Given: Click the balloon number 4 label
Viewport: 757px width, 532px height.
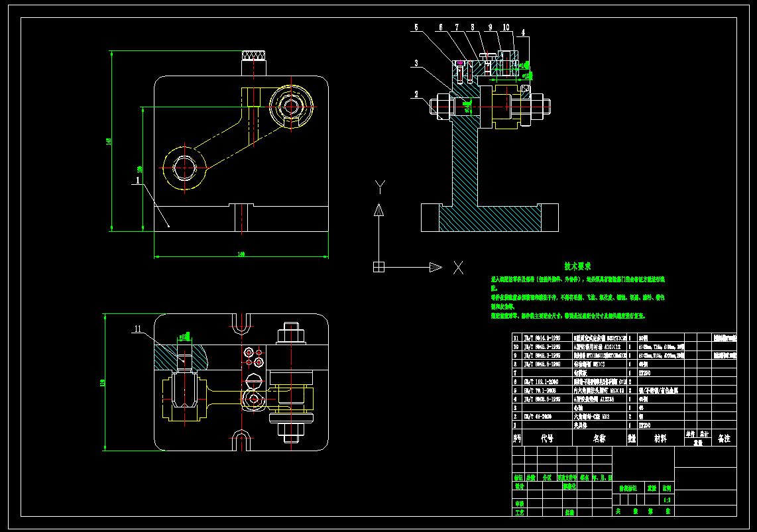Looking at the screenshot, I should [x=523, y=33].
